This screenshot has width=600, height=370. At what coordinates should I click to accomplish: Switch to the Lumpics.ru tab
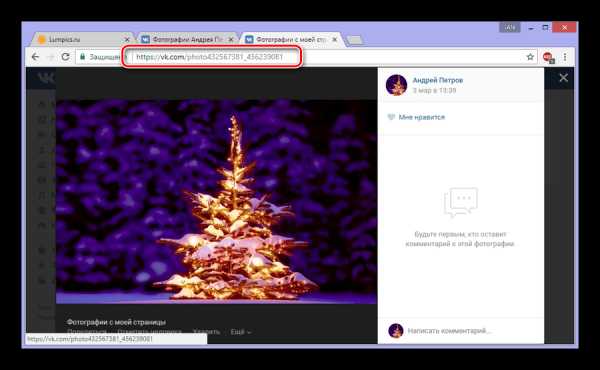pyautogui.click(x=80, y=39)
